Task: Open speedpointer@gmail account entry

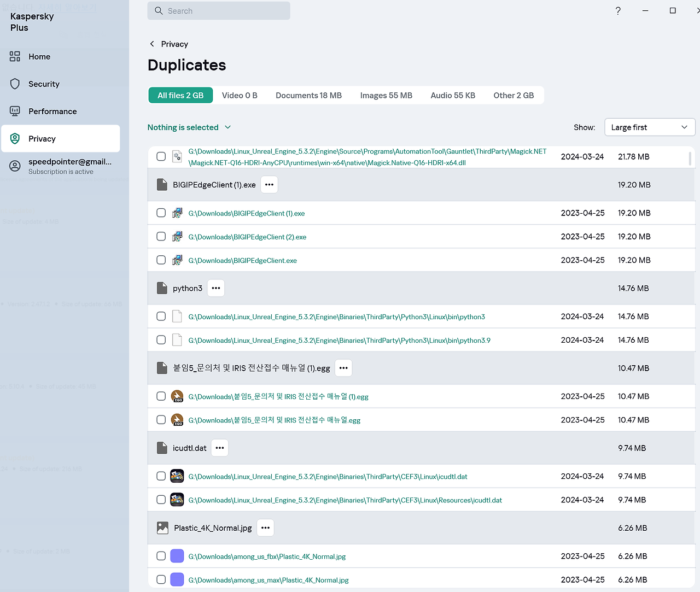Action: pos(60,166)
